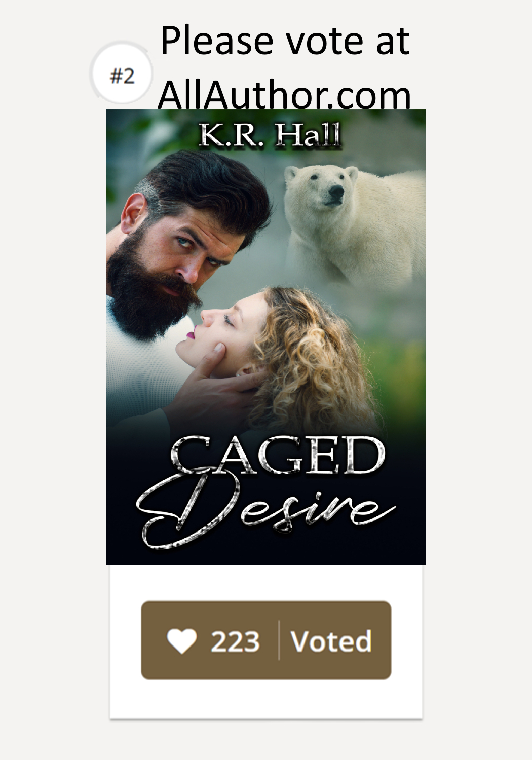Click the polar bear on the cover
This screenshot has height=760, width=532.
(x=355, y=223)
